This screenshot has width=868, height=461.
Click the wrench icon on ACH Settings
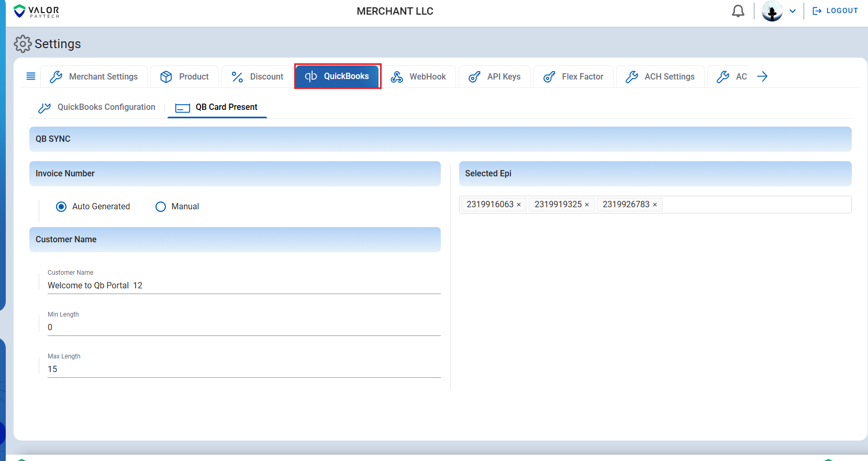coord(632,77)
